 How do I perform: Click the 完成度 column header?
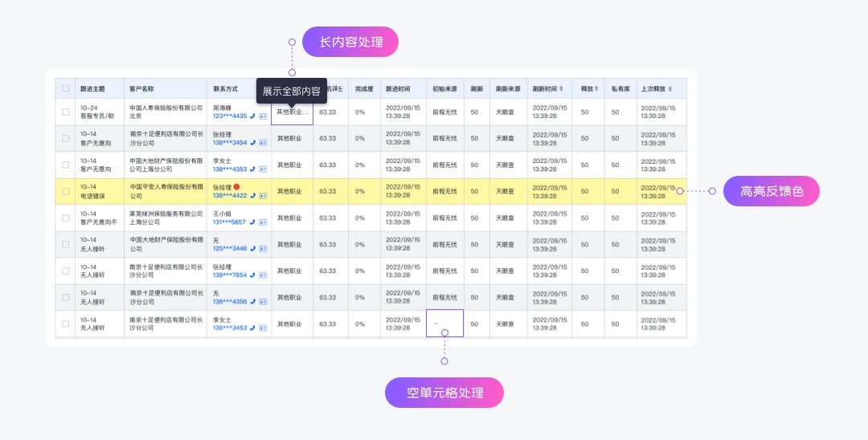point(364,88)
